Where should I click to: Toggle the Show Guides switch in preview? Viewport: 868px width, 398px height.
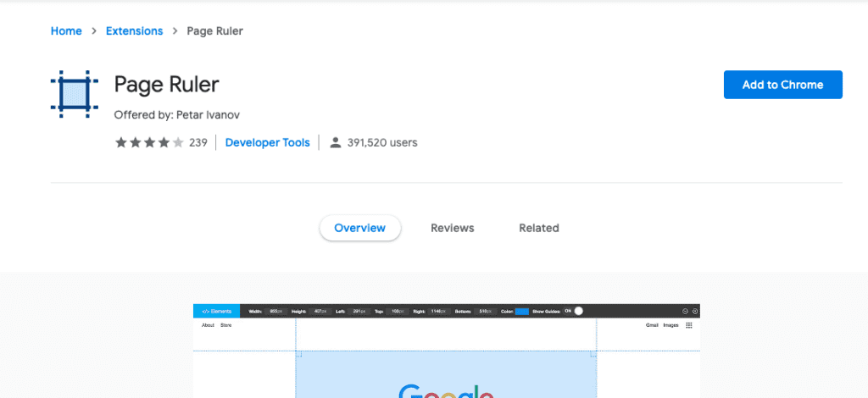point(574,312)
